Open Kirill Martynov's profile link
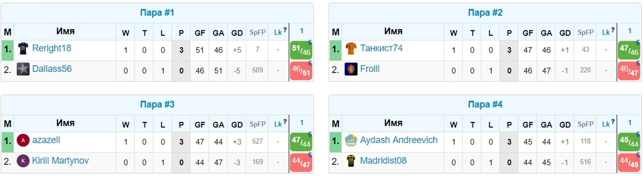The width and height of the screenshot is (644, 176). [60, 161]
